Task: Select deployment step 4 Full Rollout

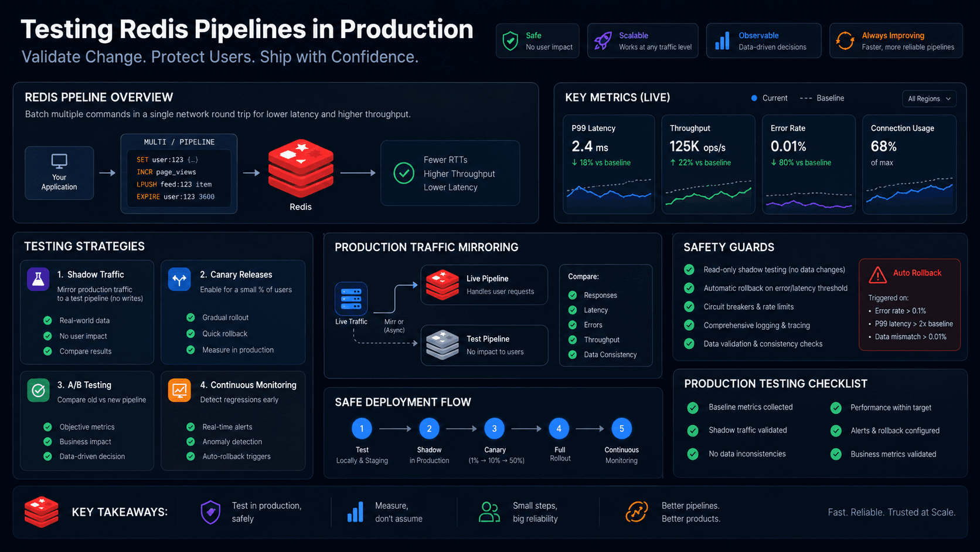Action: pos(559,429)
